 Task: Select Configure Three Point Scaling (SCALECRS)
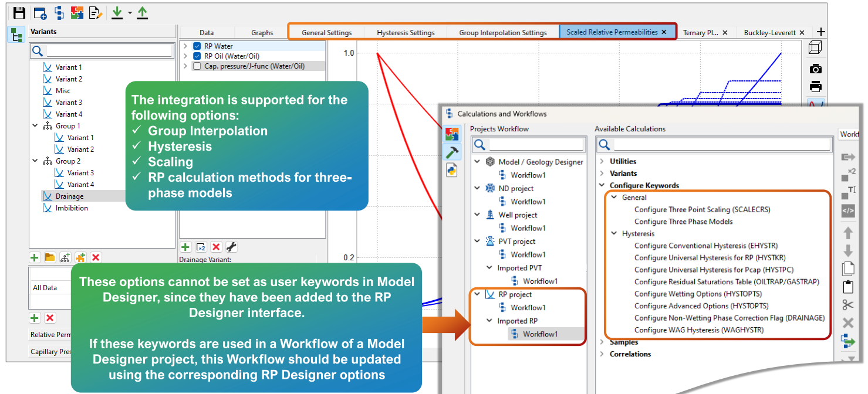(x=702, y=209)
